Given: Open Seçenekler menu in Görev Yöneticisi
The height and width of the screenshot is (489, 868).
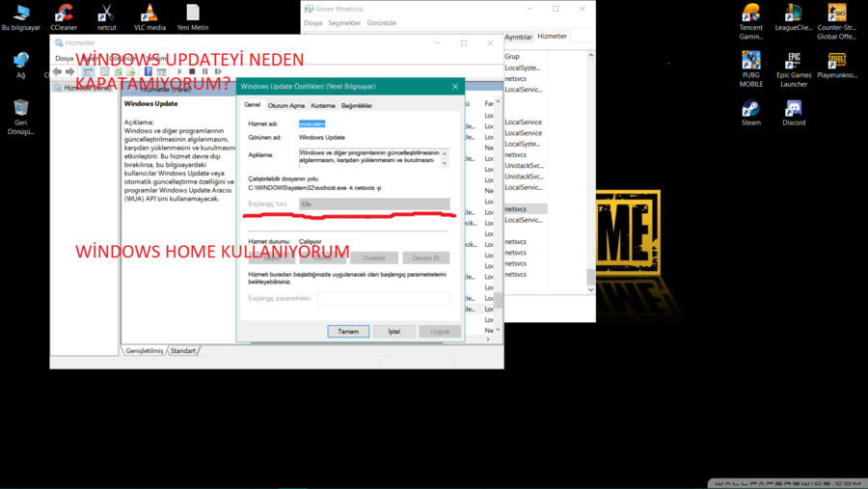Looking at the screenshot, I should click(x=344, y=23).
